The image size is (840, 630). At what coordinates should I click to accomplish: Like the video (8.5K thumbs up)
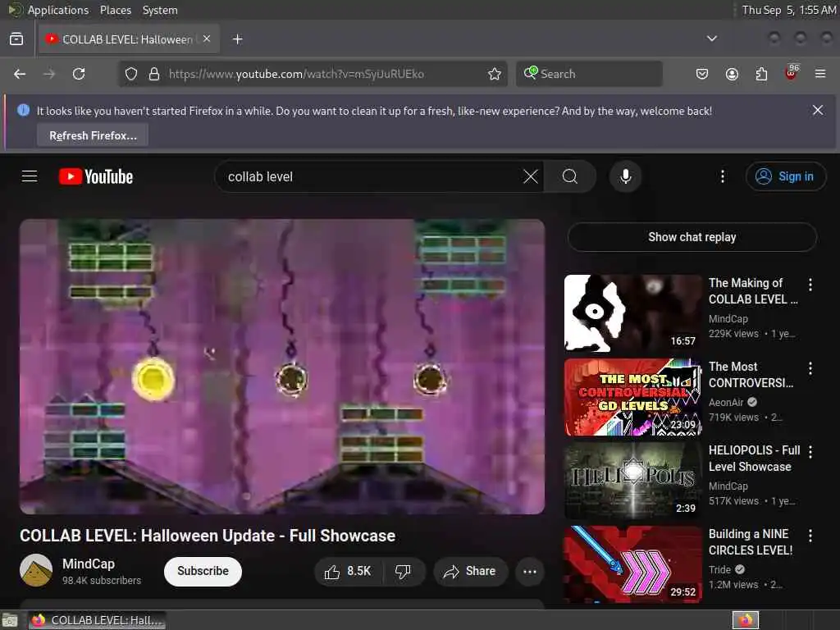pos(348,571)
